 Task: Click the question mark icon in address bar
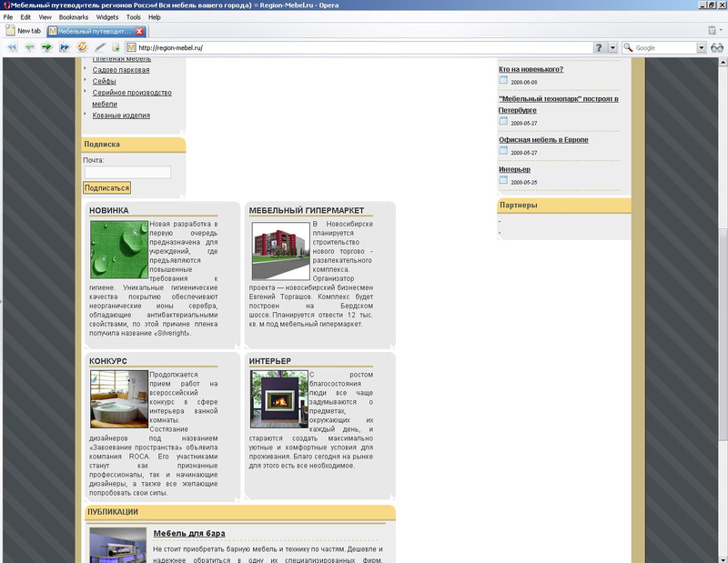599,47
